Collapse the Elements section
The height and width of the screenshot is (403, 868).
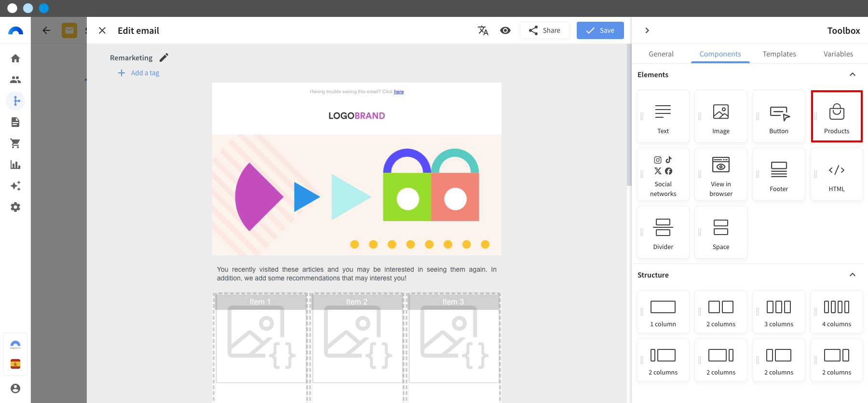tap(853, 74)
